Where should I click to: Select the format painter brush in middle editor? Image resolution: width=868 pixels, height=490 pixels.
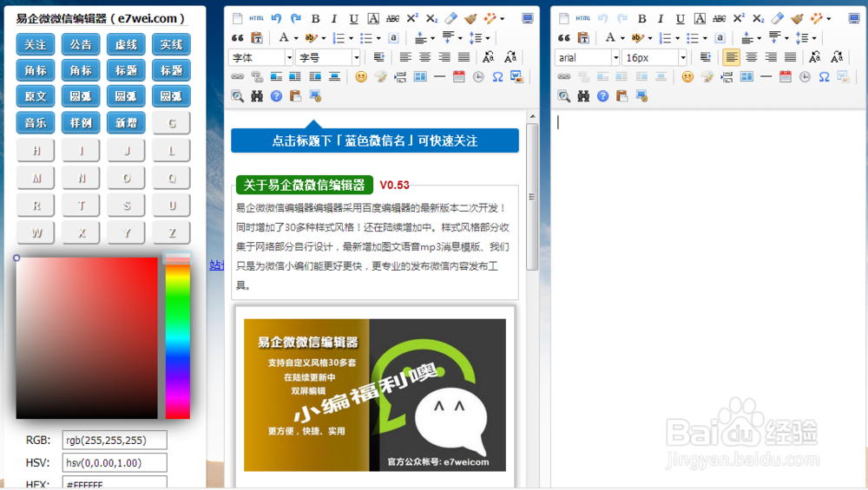coord(470,18)
